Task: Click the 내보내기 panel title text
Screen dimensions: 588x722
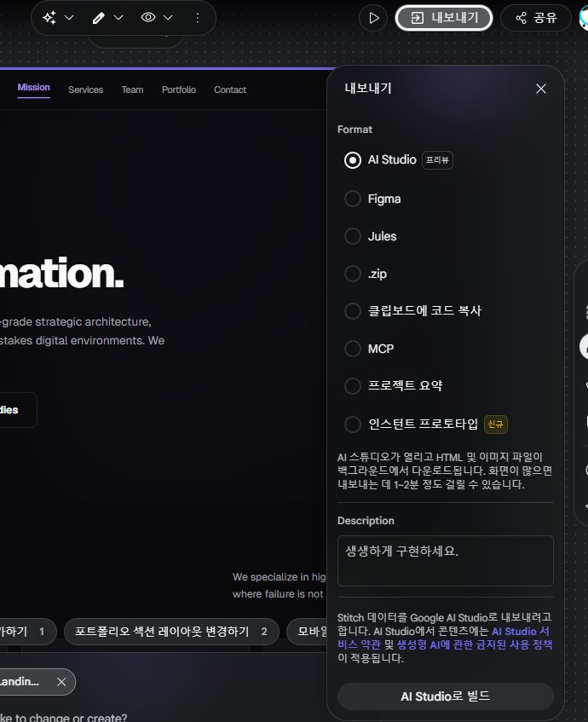Action: 368,89
